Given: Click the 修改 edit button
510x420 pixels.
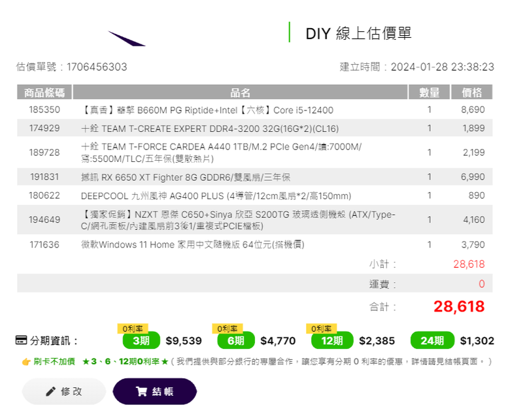Looking at the screenshot, I should coord(64,391).
